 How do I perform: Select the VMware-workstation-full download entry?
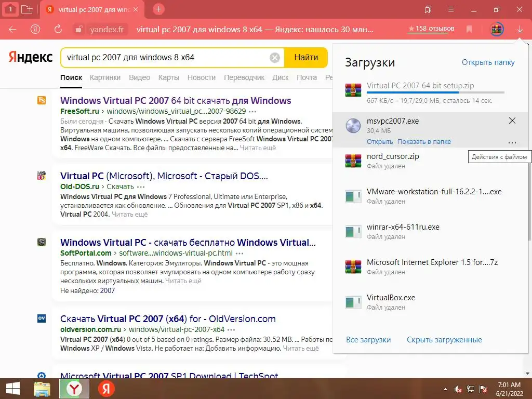point(430,196)
